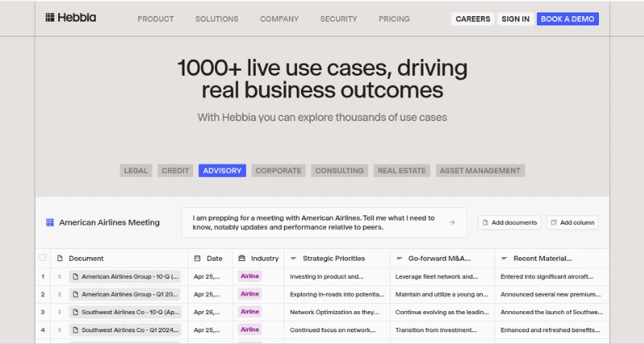Viewport: 644px width, 344px height.
Task: Click the American Airlines meeting prompt field
Action: [x=314, y=222]
